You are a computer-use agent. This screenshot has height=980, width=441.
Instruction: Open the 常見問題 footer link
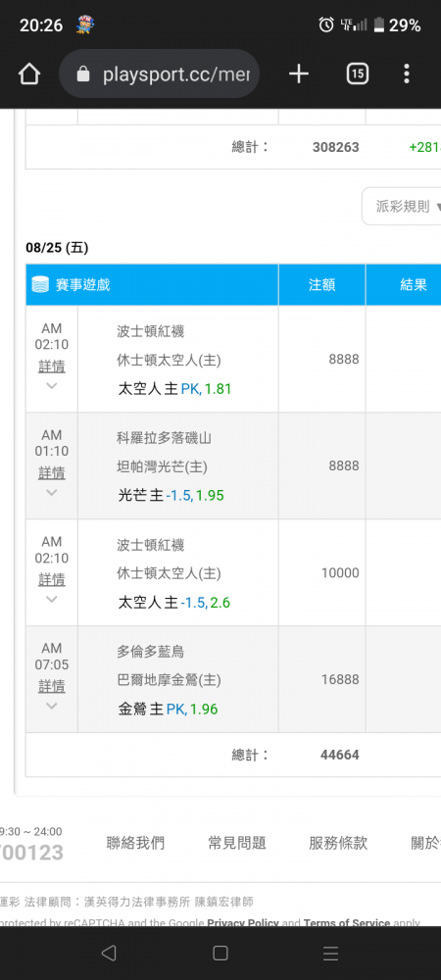pyautogui.click(x=237, y=843)
